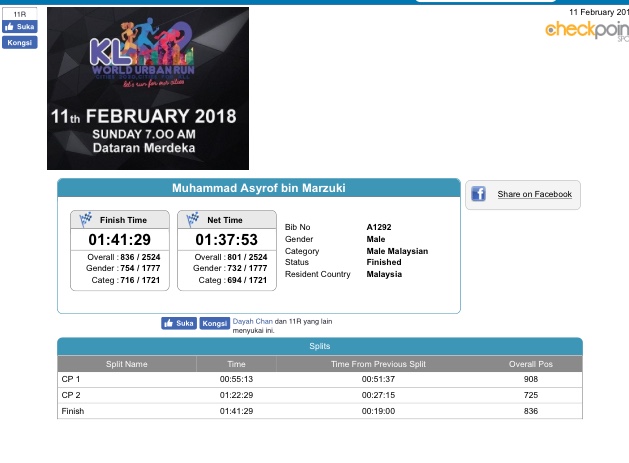629x463 pixels.
Task: Click the checkpoint logo at top right
Action: click(587, 30)
